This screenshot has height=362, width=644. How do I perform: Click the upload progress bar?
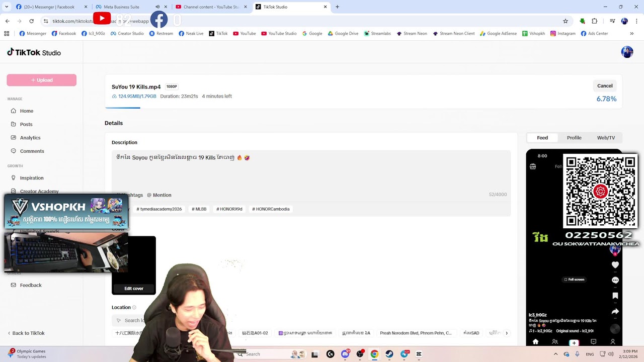(363, 108)
